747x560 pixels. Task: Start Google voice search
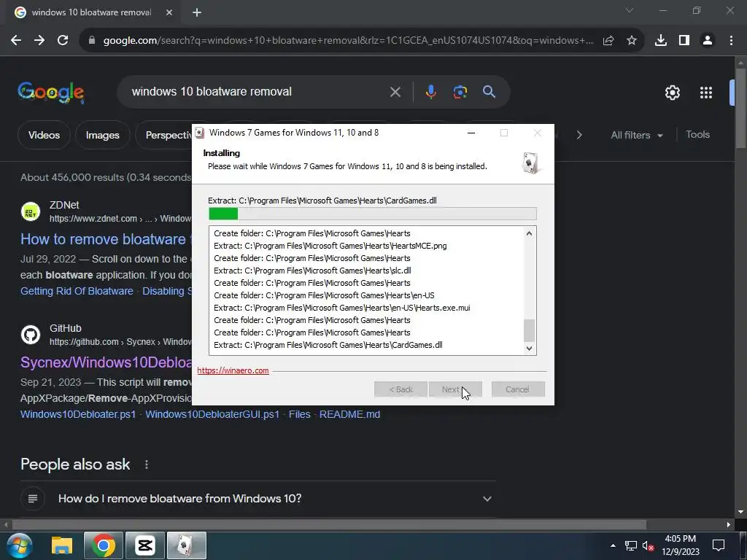pos(430,92)
